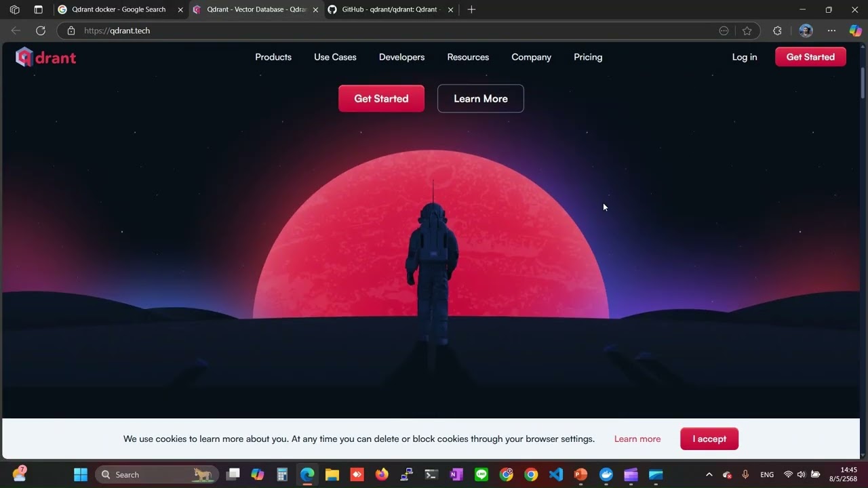Open the Terminal icon in taskbar
868x488 pixels.
click(431, 474)
